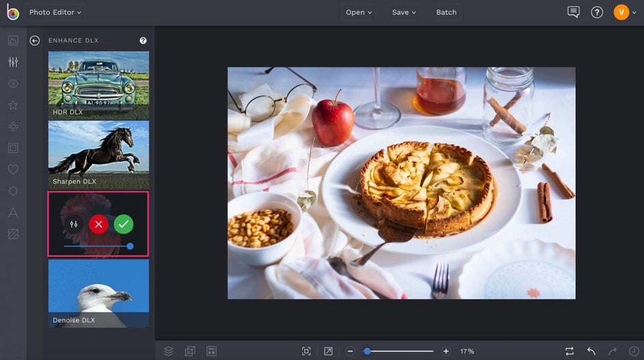Click the compare original icon

point(569,351)
